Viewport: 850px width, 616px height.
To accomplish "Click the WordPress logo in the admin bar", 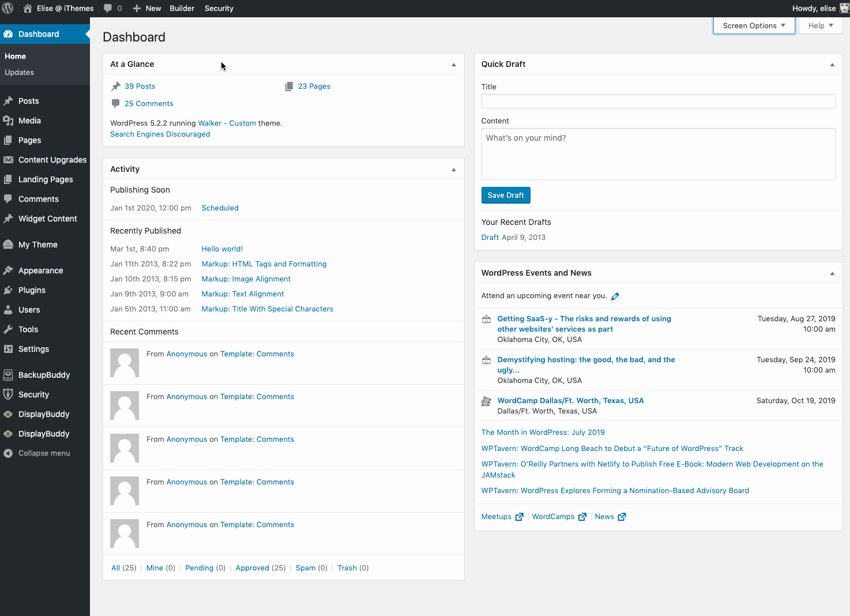I will [x=8, y=9].
